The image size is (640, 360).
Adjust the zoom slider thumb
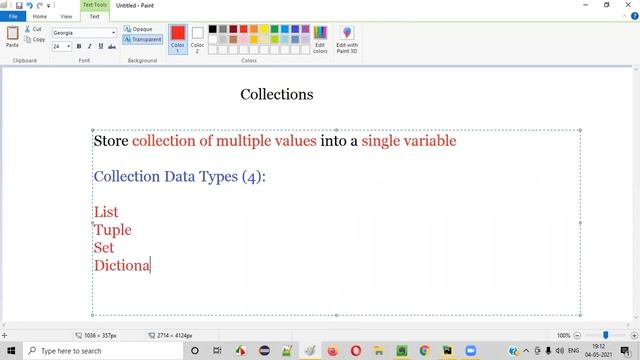[x=605, y=335]
